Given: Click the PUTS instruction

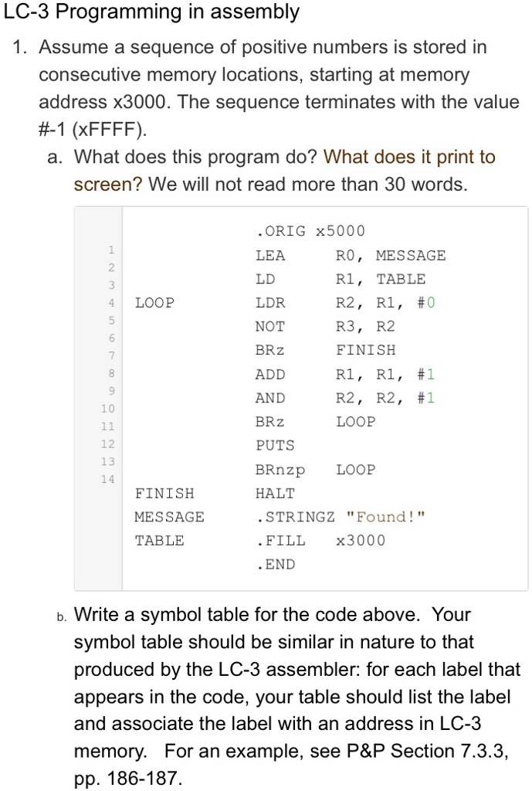Looking at the screenshot, I should pos(275,446).
